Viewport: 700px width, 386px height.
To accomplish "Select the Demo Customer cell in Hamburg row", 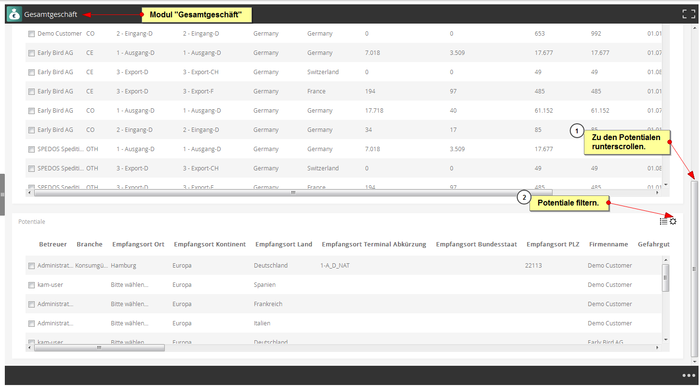I will click(x=610, y=265).
